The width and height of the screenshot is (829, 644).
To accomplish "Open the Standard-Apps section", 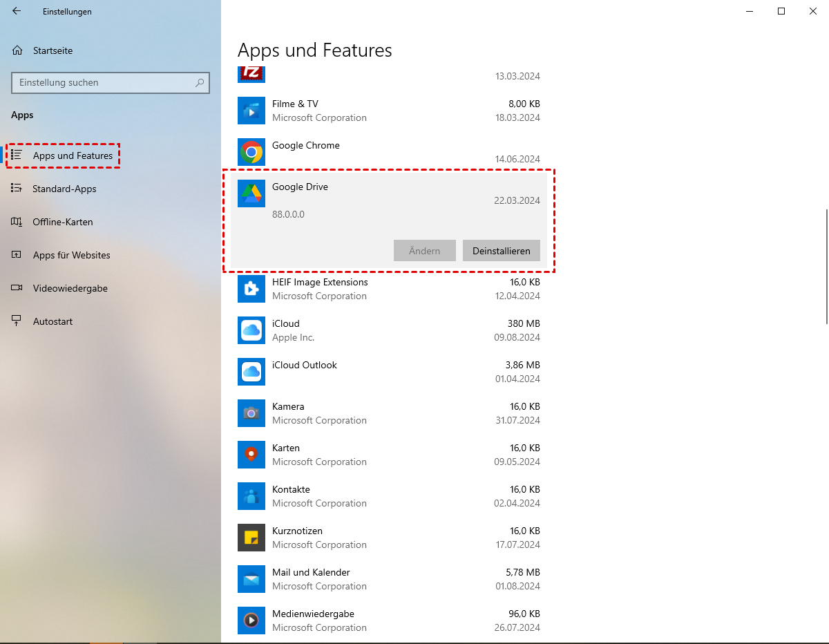I will pos(64,189).
